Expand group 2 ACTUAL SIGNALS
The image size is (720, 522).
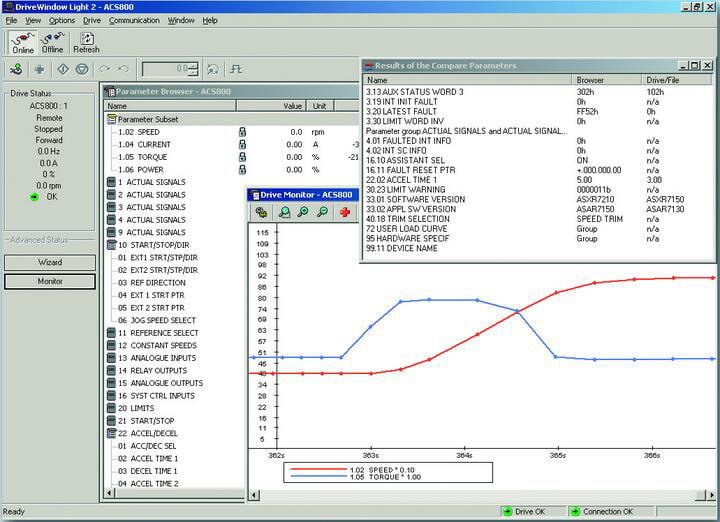coord(111,195)
